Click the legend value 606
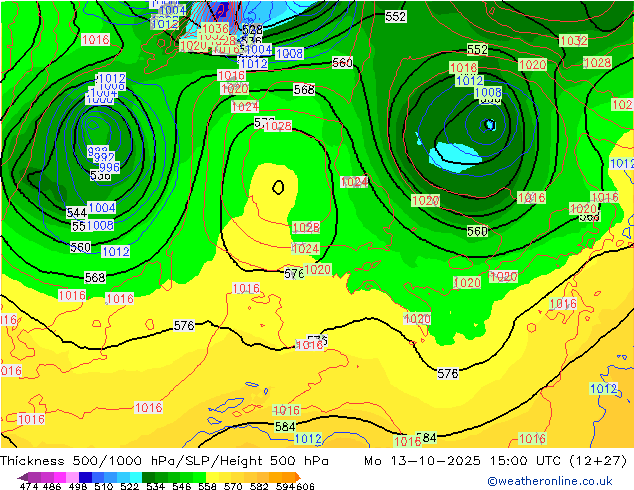The height and width of the screenshot is (490, 634). point(305,486)
